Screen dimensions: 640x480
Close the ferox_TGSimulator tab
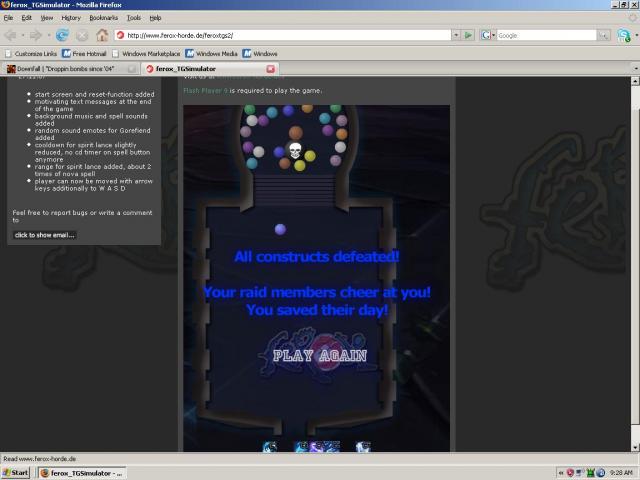tap(270, 69)
